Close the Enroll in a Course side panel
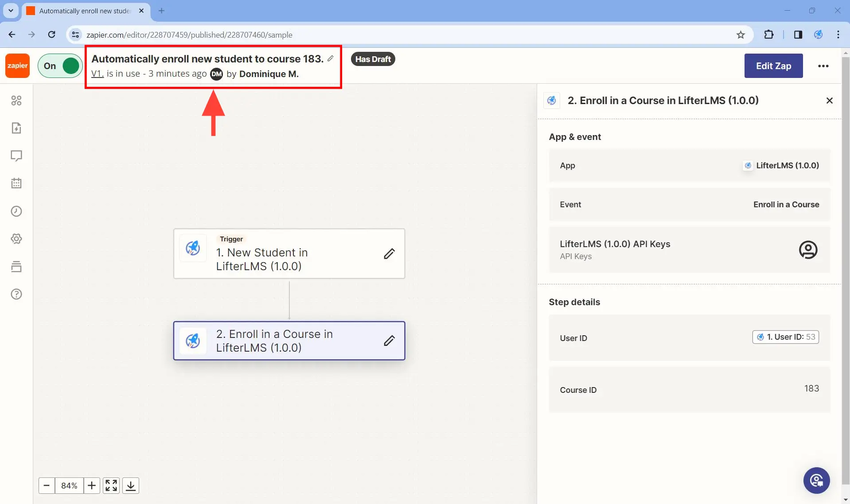The width and height of the screenshot is (850, 504). click(830, 101)
